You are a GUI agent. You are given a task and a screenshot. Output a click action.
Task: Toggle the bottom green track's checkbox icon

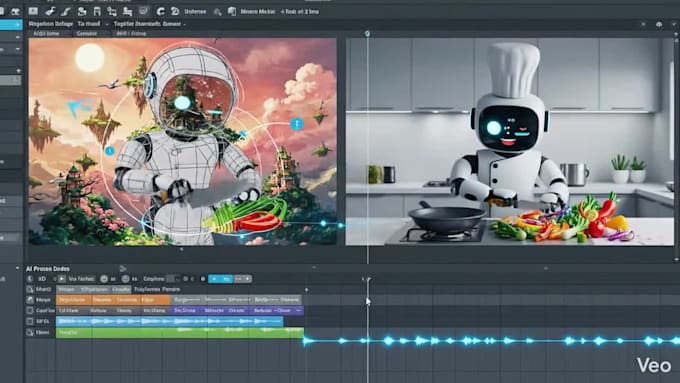30,333
